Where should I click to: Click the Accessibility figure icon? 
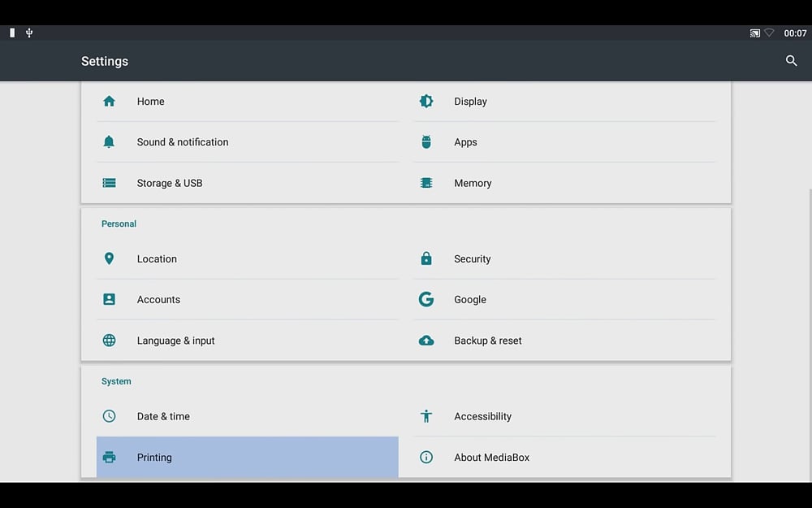pyautogui.click(x=426, y=415)
